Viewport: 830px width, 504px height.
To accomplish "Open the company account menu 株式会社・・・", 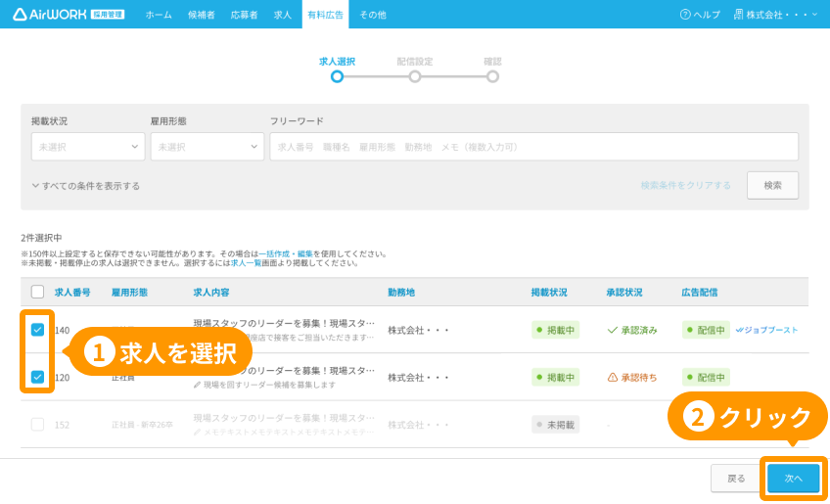I will point(776,15).
